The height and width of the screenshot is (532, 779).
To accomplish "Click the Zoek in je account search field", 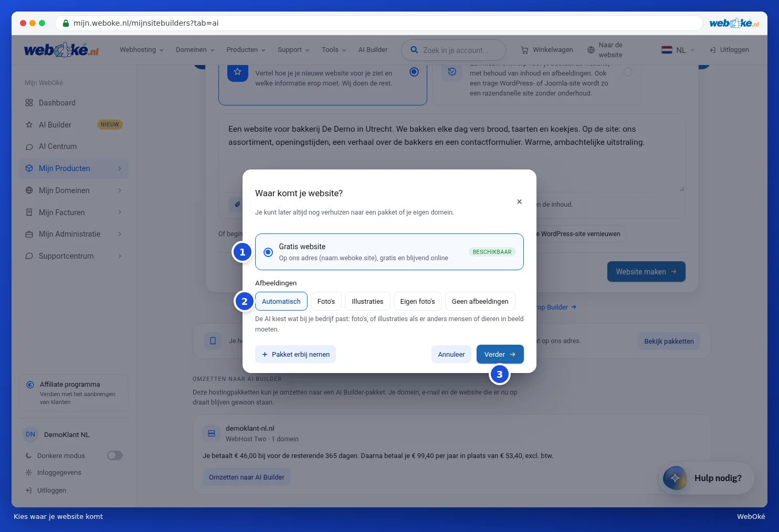I will 454,50.
